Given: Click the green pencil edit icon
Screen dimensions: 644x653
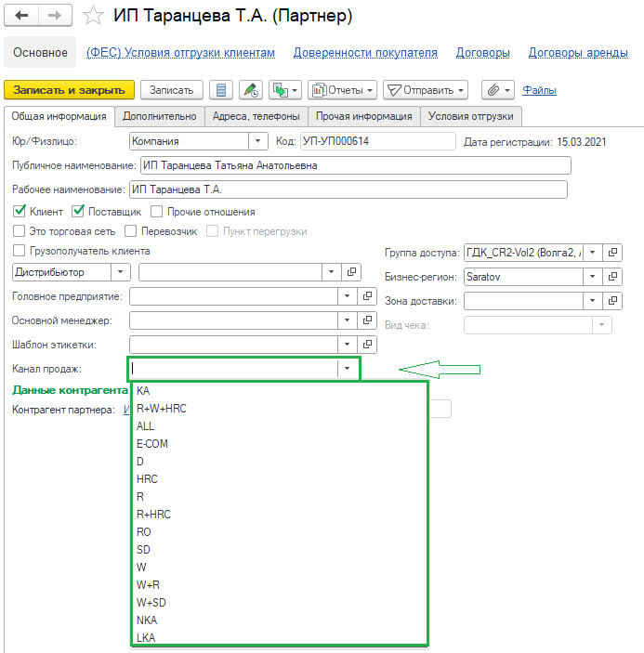Looking at the screenshot, I should point(250,90).
